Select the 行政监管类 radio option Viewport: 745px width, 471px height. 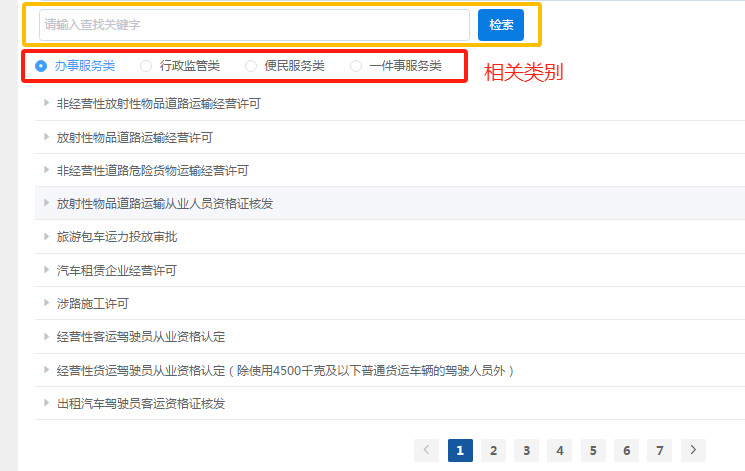[x=146, y=66]
